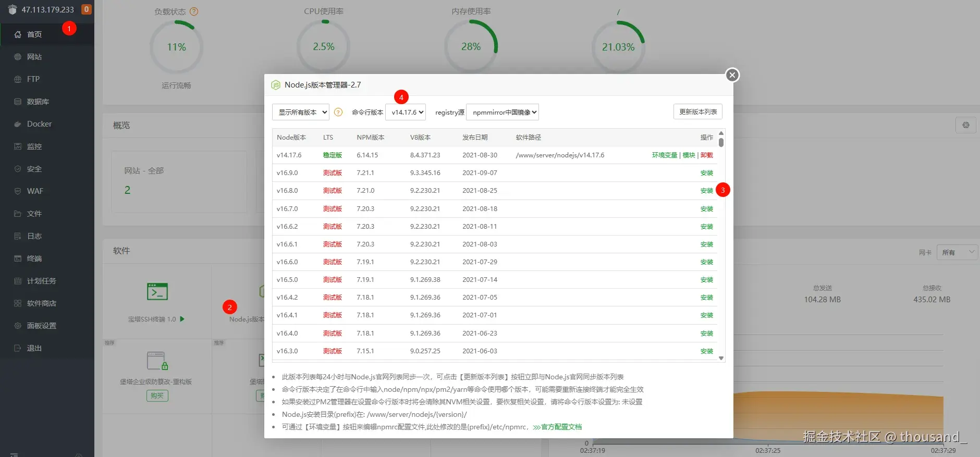The image size is (980, 457).
Task: Open 模块 for v14.17.6
Action: tap(689, 155)
